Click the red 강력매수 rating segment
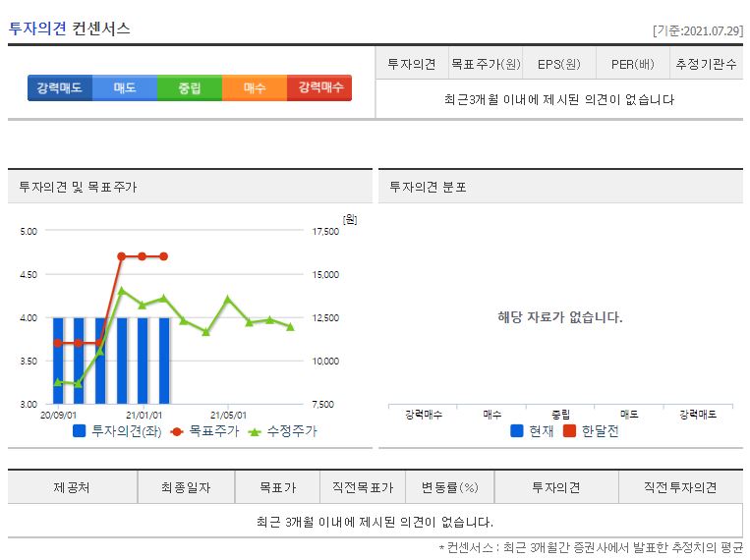Image resolution: width=750 pixels, height=560 pixels. click(x=319, y=88)
